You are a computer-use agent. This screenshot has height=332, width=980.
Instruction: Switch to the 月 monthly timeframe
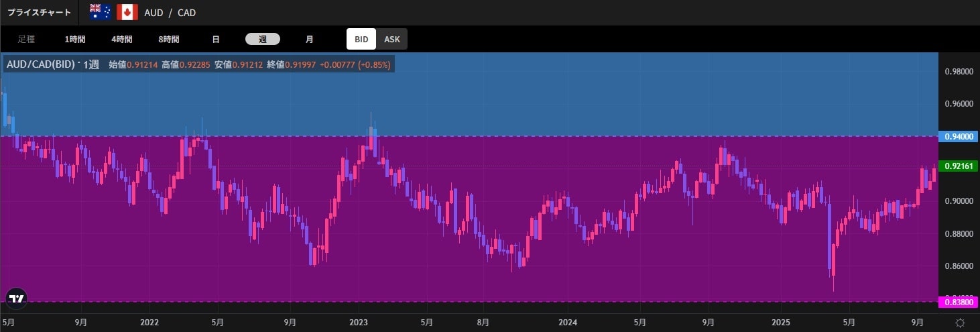click(x=309, y=40)
